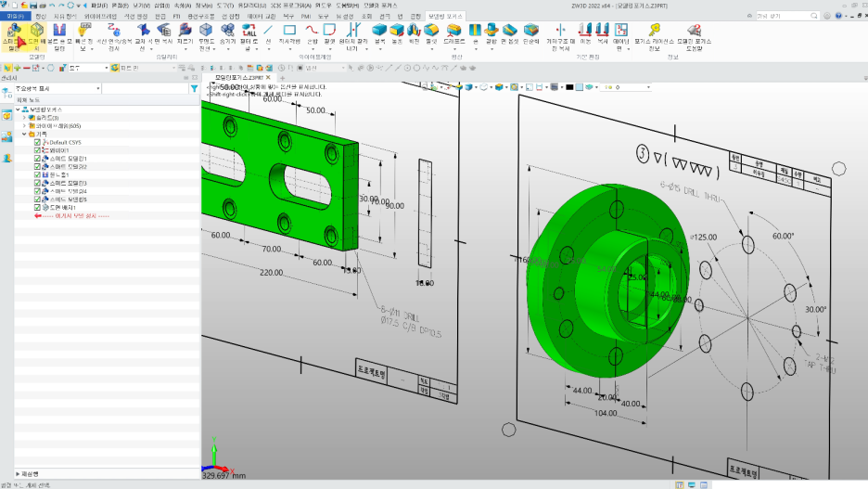The height and width of the screenshot is (489, 868).
Task: Open the 직사각형 tool dropdown arrow
Action: pos(289,49)
